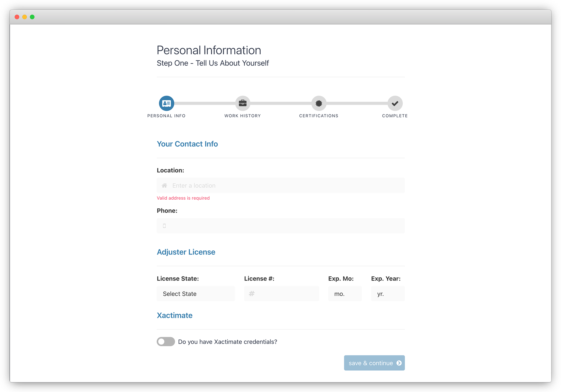Select the CERTIFICATIONS step label
Image resolution: width=561 pixels, height=392 pixels.
[318, 116]
